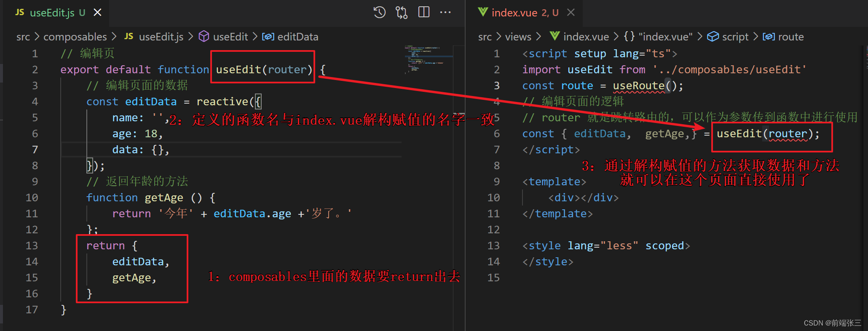Select route breadcrumb symbol
The height and width of the screenshot is (331, 868).
(x=791, y=37)
